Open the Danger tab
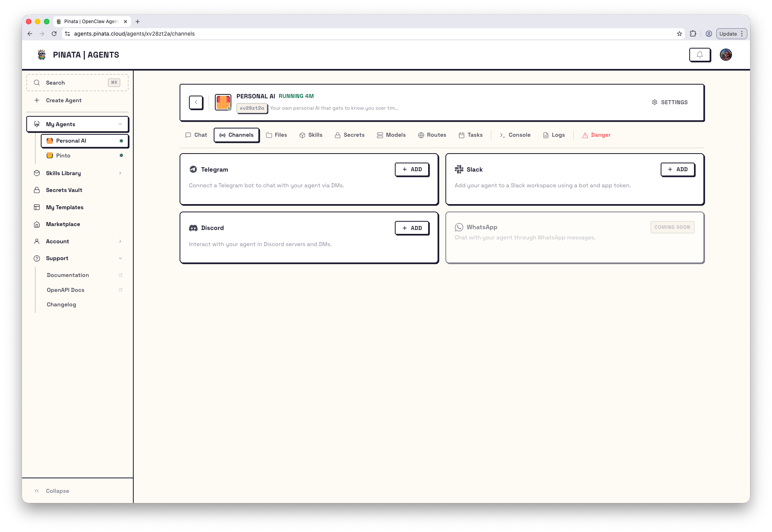 tap(596, 135)
